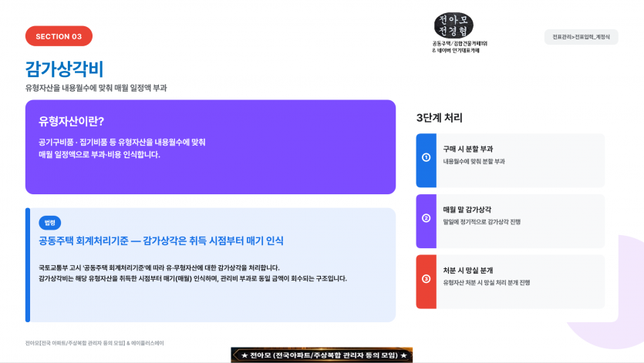The width and height of the screenshot is (644, 363).
Task: Click the step 1 circled number icon
Action: click(427, 157)
